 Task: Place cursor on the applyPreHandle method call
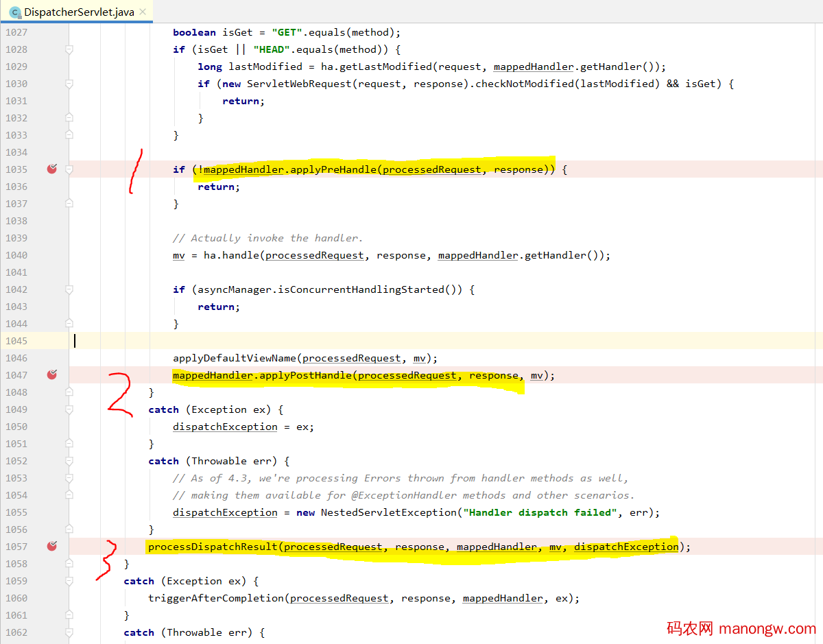(x=332, y=169)
